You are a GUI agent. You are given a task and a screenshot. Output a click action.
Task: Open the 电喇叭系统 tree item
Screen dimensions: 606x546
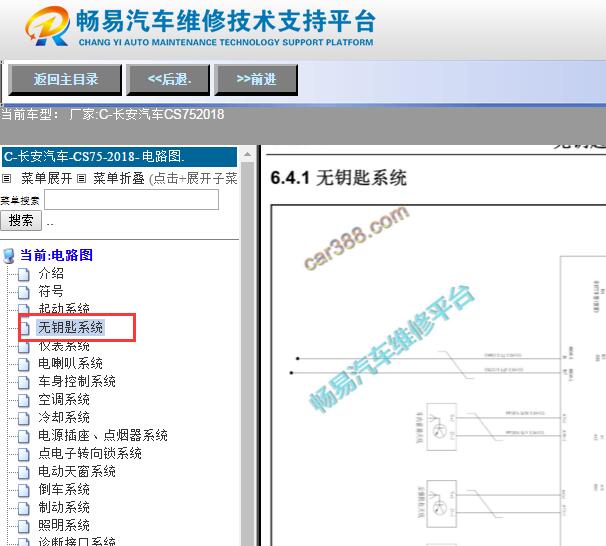(x=70, y=364)
